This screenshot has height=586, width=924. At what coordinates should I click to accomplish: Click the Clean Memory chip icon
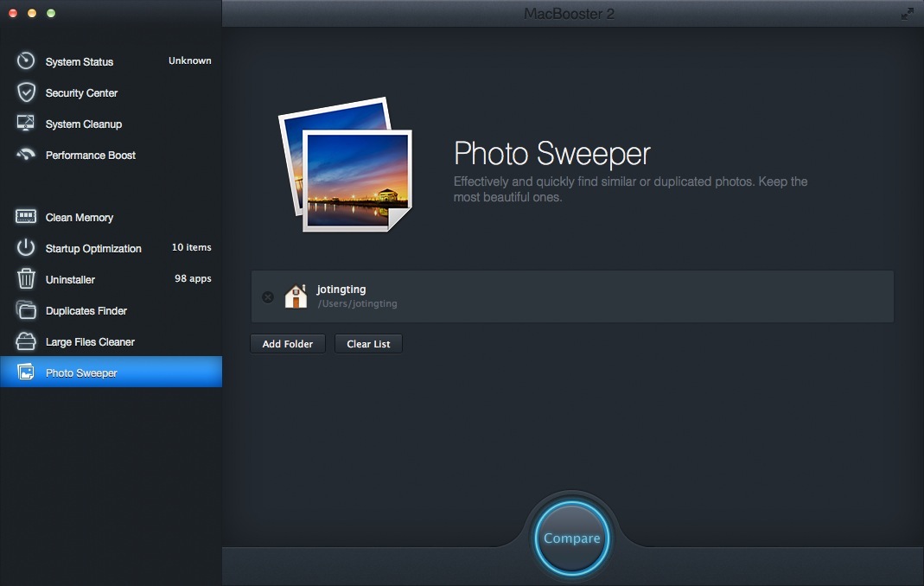pos(26,217)
